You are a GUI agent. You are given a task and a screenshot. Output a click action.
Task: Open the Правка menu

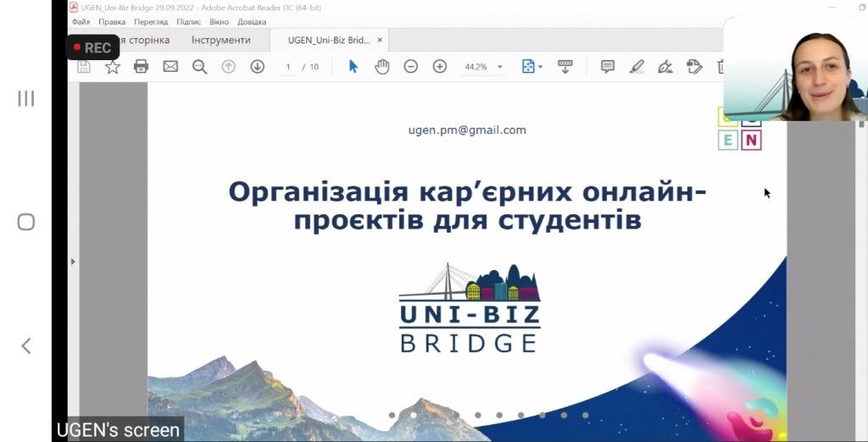click(x=112, y=22)
